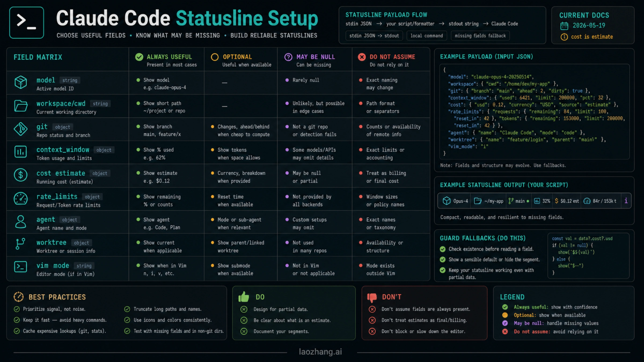The width and height of the screenshot is (644, 362).
Task: Click the 'Show model e.g. claude-opus-4' cell
Action: pos(166,83)
